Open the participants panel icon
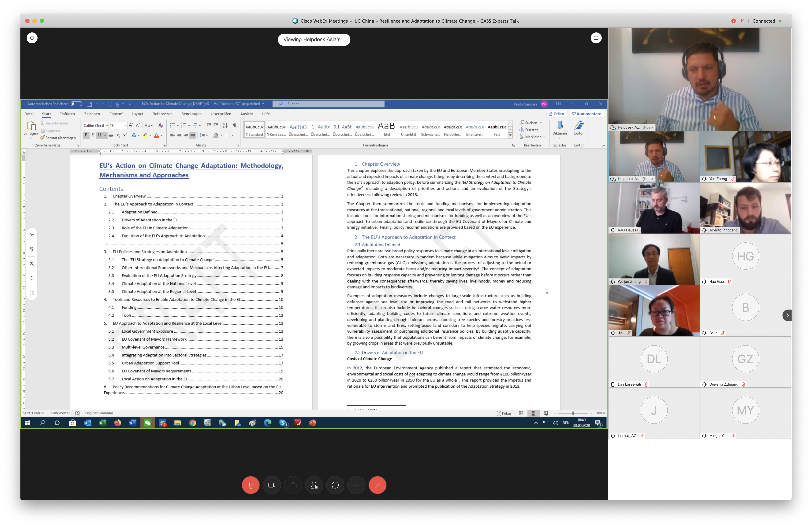The height and width of the screenshot is (527, 812). pyautogui.click(x=314, y=485)
